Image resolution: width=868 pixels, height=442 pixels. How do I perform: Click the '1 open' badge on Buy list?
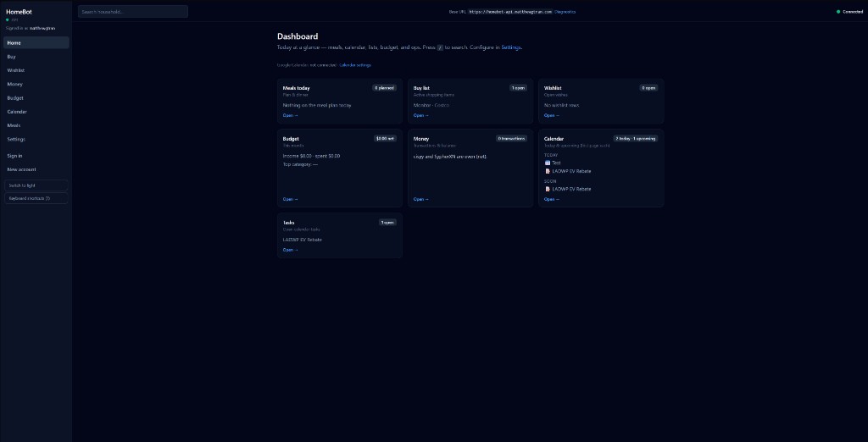coord(518,88)
